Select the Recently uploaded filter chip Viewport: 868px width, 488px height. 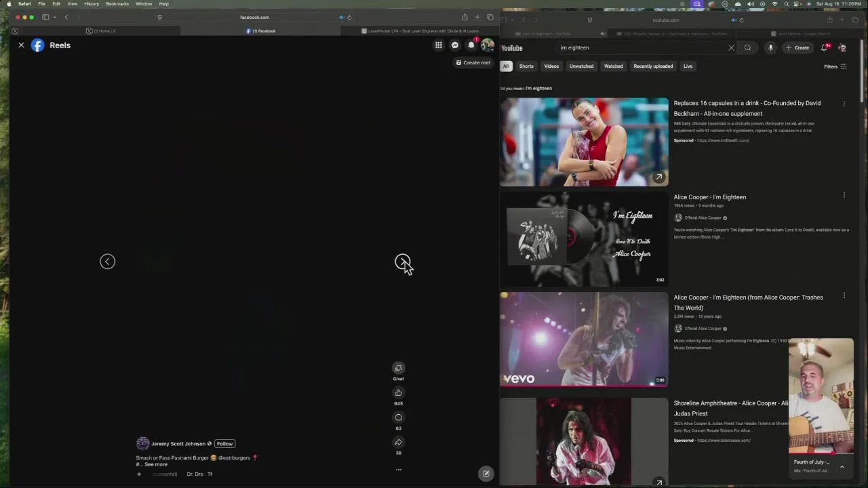tap(653, 66)
